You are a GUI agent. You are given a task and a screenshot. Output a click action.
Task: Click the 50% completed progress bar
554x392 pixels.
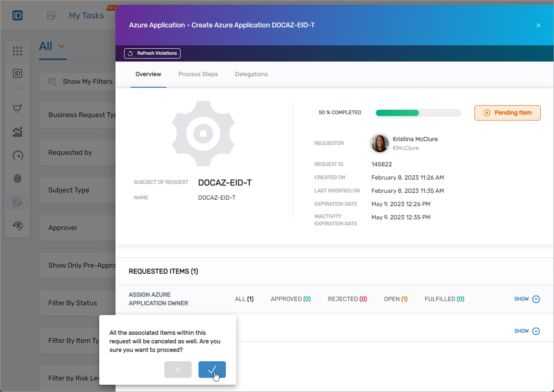(418, 113)
